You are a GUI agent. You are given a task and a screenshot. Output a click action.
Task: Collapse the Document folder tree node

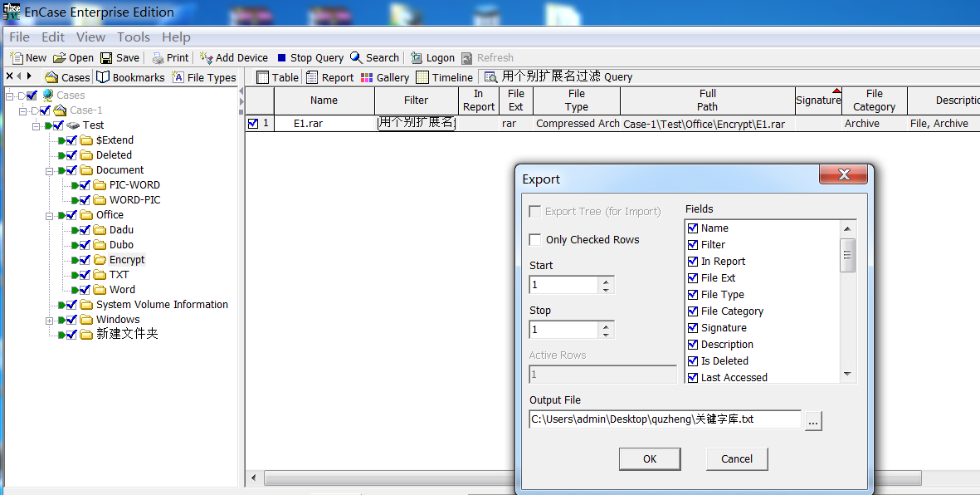tap(50, 171)
